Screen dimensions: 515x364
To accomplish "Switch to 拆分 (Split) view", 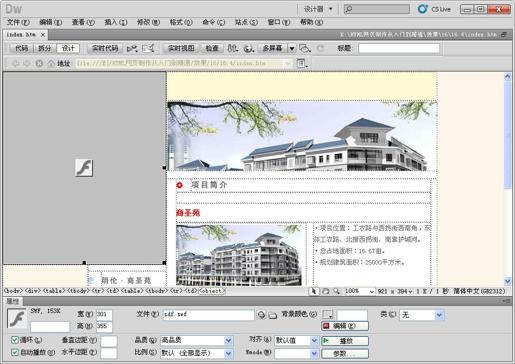I will click(x=45, y=48).
